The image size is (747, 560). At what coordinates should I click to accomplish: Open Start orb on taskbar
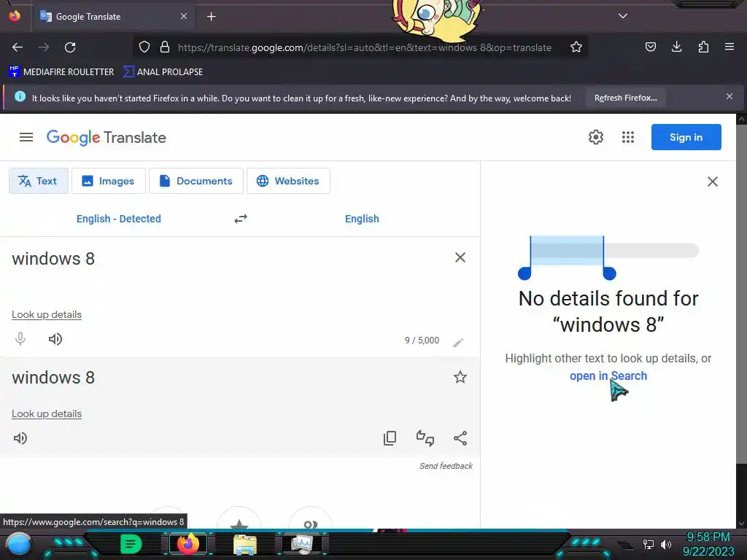tap(18, 544)
